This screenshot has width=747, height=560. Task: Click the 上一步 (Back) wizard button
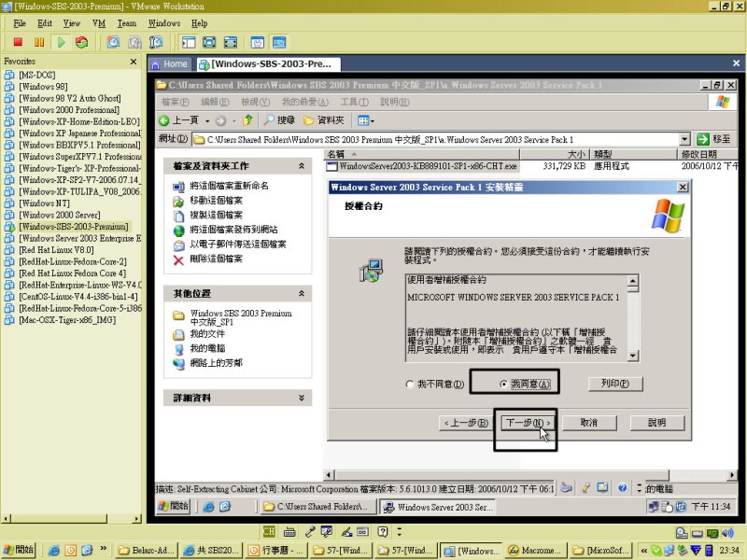465,423
